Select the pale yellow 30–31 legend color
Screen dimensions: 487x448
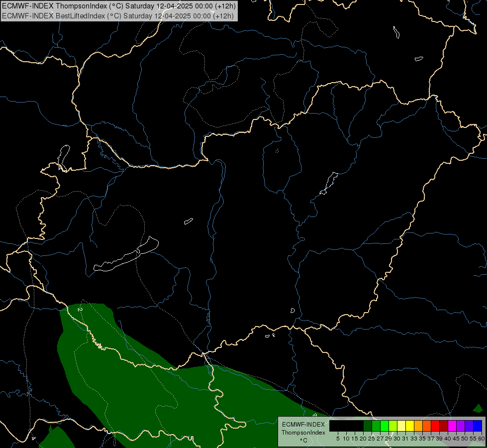click(401, 426)
